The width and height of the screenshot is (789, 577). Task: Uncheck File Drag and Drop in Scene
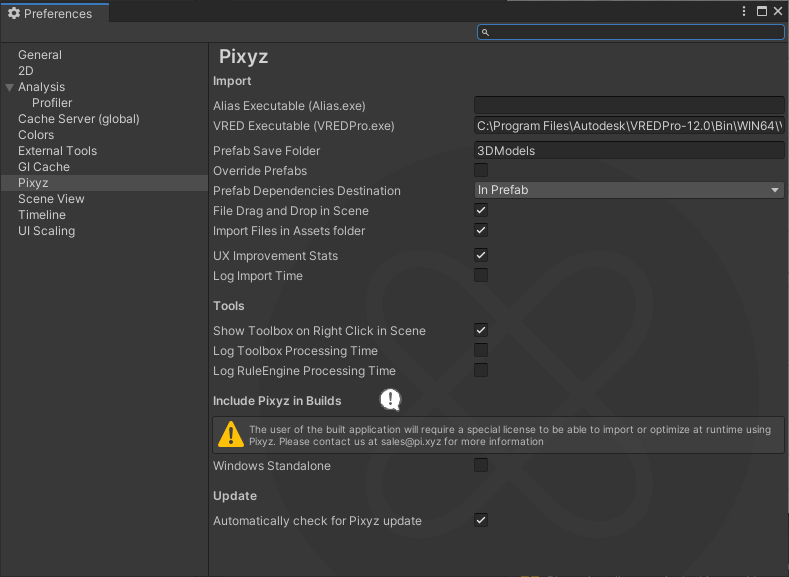pyautogui.click(x=481, y=210)
